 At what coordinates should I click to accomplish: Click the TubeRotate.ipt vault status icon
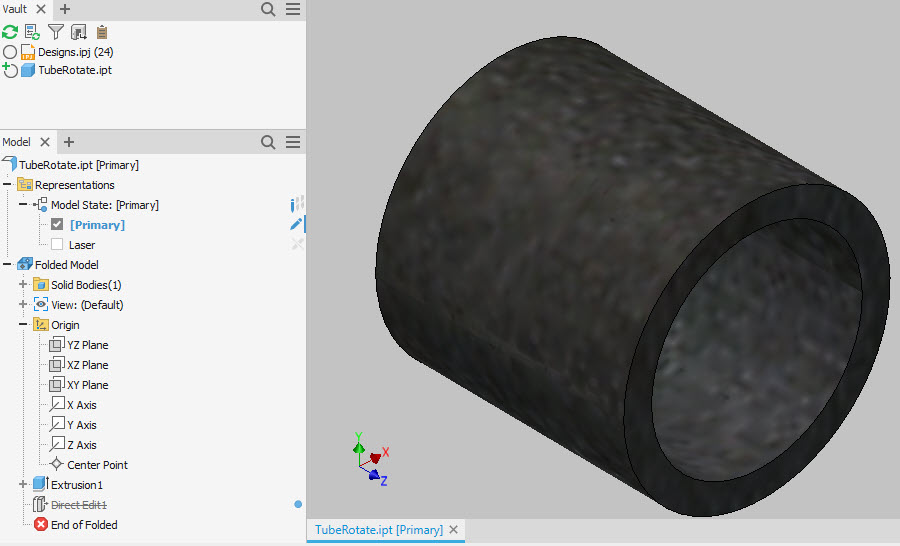click(x=10, y=70)
